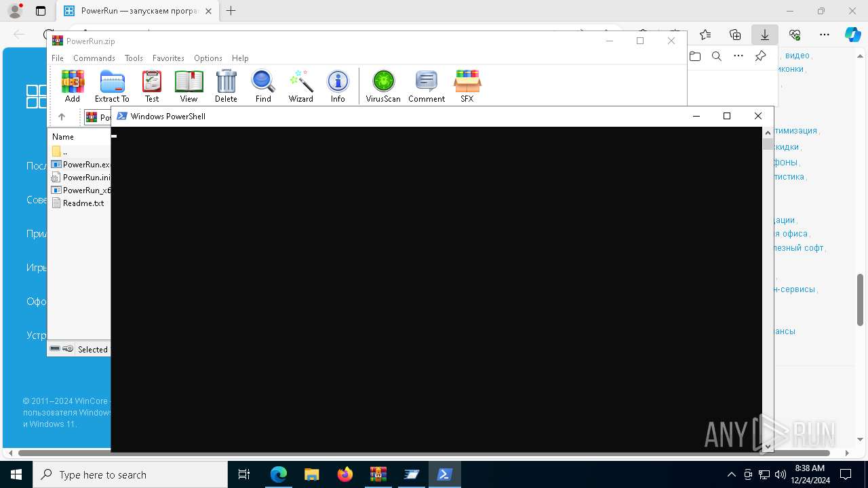Open WinRAR Tools menu
The width and height of the screenshot is (868, 488).
[134, 58]
